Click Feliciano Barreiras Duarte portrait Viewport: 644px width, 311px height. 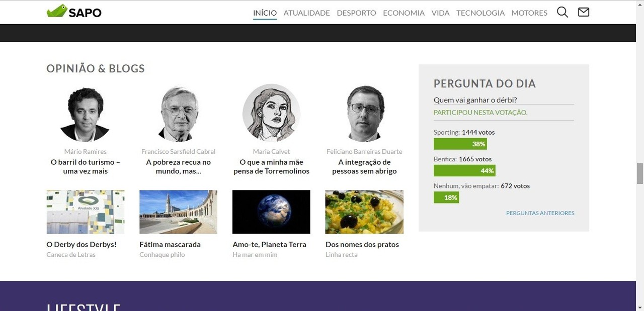(x=364, y=114)
